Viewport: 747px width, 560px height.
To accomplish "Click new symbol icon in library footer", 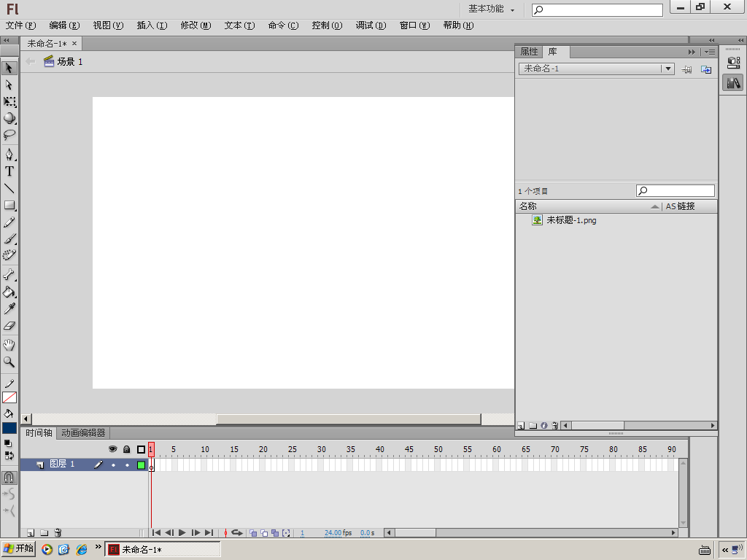I will coord(521,426).
